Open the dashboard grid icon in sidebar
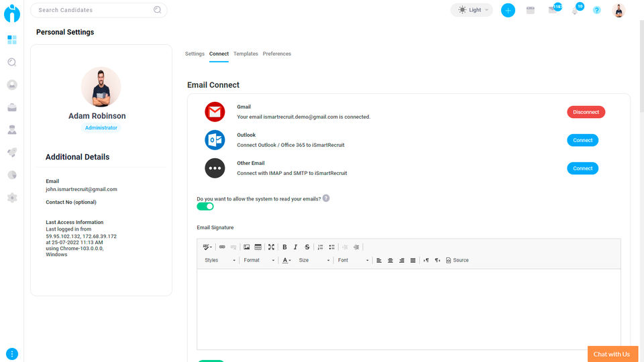Viewport: 644px width, 362px height. (x=12, y=40)
